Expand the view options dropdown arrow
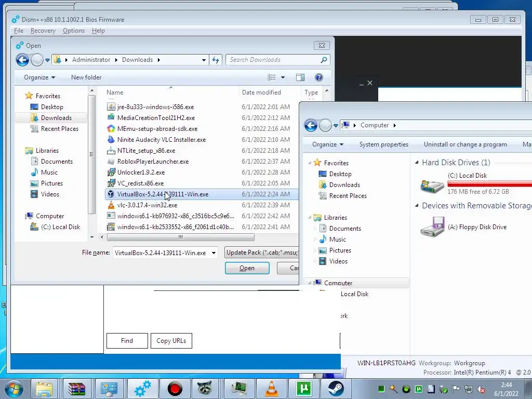Viewport: 532px width, 399px height. (x=283, y=77)
